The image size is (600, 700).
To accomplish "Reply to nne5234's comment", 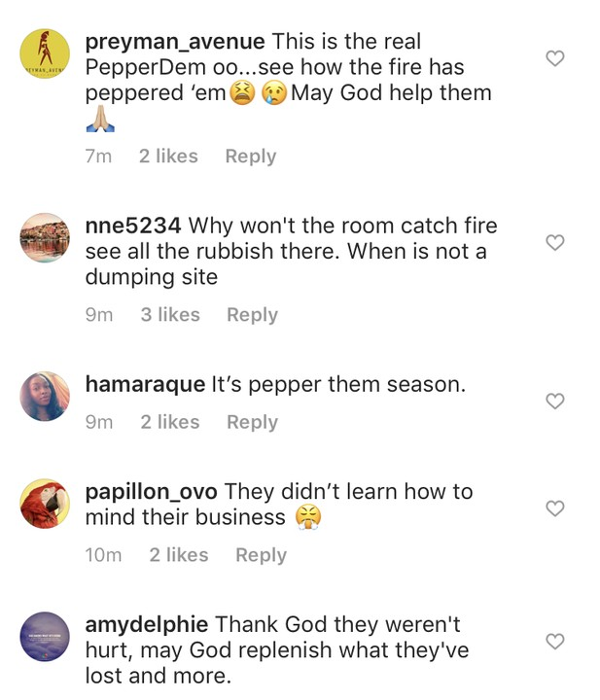I will point(252,315).
